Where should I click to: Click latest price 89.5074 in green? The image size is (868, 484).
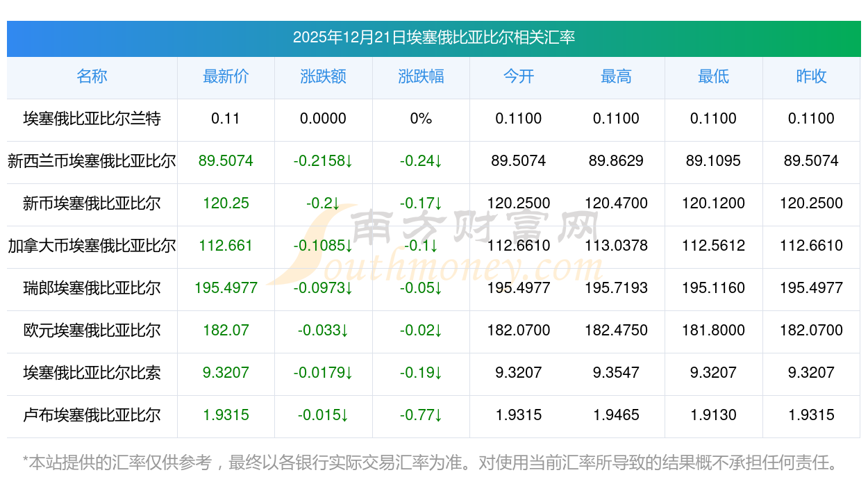226,161
